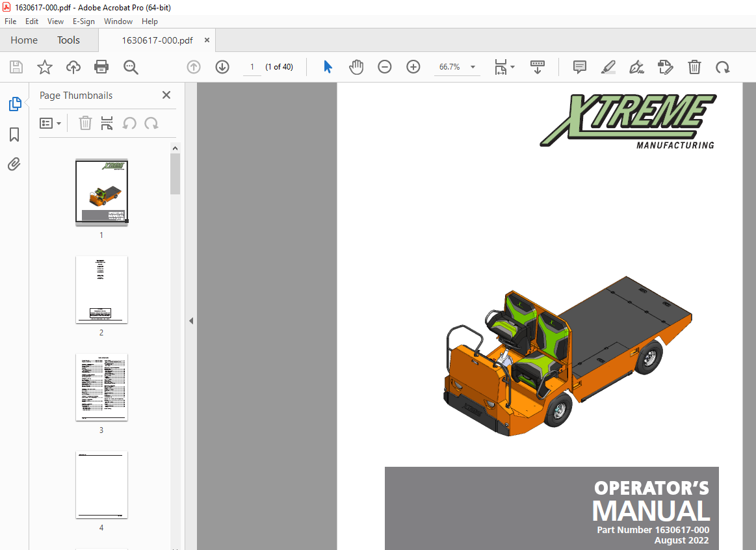This screenshot has width=756, height=550.
Task: Go to the next page arrow
Action: tap(222, 67)
